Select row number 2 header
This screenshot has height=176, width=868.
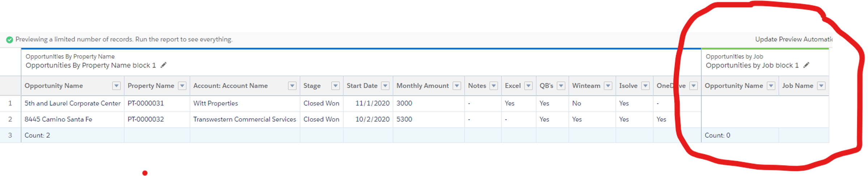tap(10, 119)
